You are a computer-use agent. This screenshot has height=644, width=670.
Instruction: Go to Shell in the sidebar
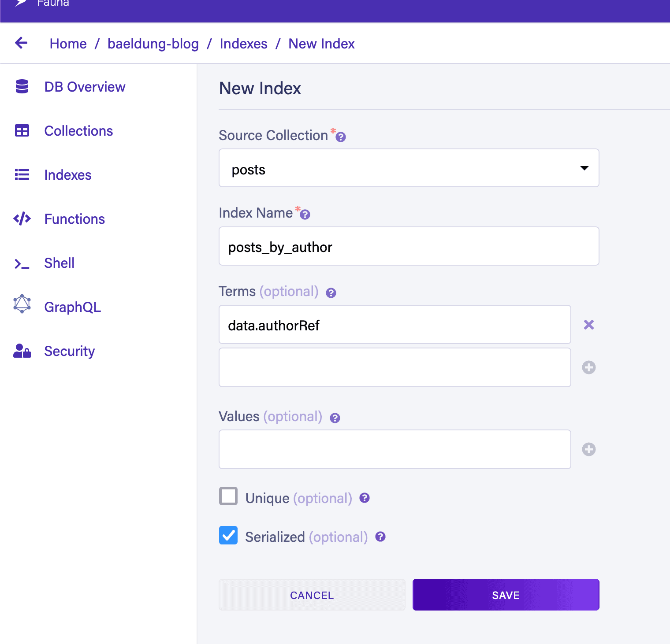(59, 263)
